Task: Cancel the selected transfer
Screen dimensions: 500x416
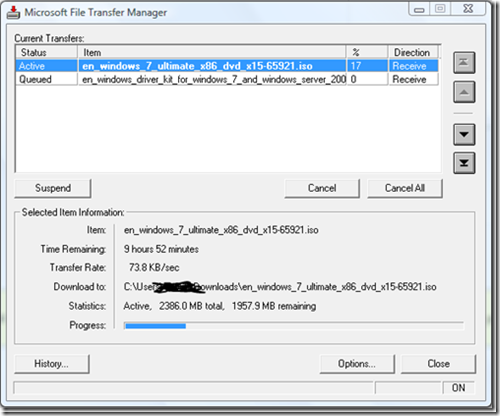Action: 322,188
